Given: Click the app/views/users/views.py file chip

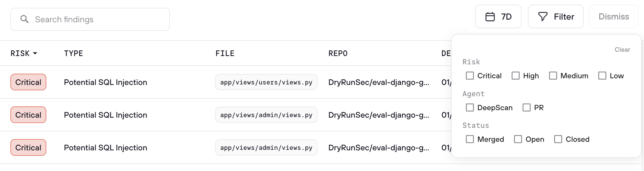Looking at the screenshot, I should pyautogui.click(x=266, y=82).
